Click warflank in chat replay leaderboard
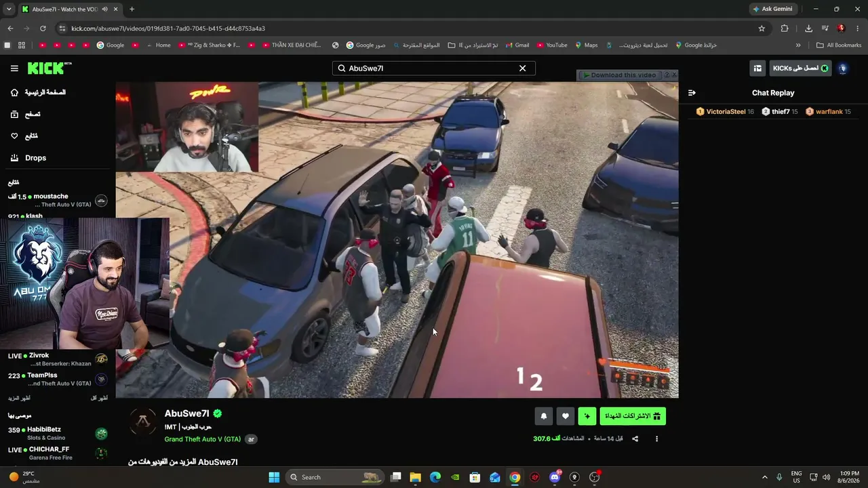868x488 pixels. click(x=828, y=112)
